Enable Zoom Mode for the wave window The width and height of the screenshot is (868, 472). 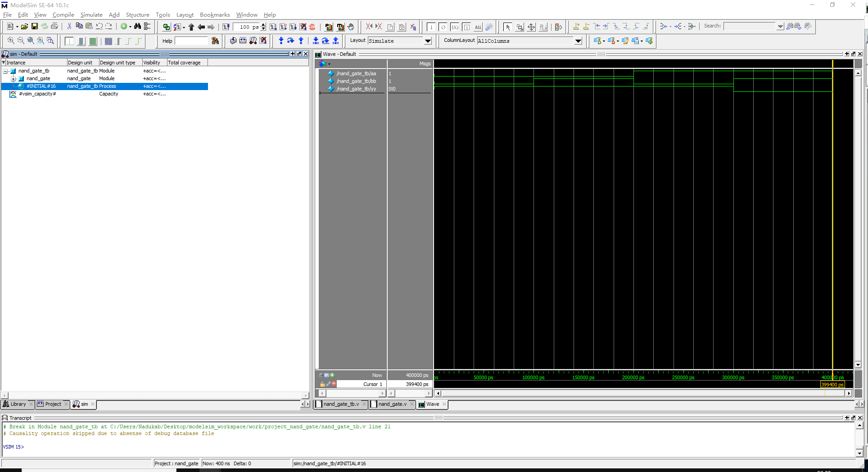520,27
